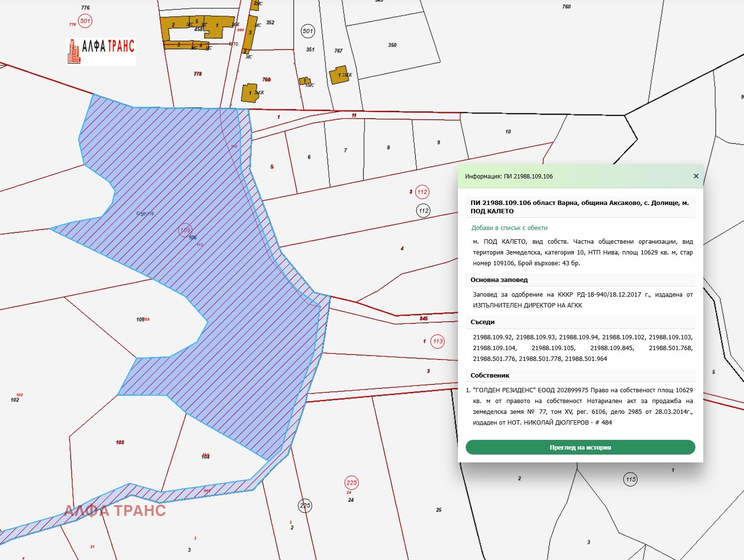Click the red circled 113 marker

[x=437, y=341]
